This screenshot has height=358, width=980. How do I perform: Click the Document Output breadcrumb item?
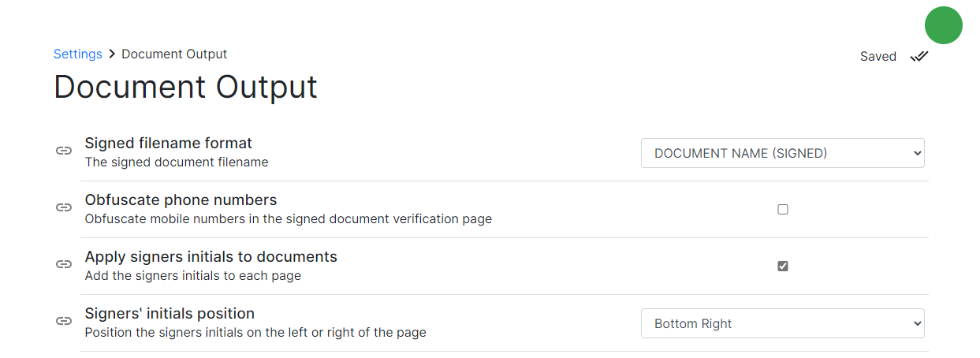(x=174, y=54)
